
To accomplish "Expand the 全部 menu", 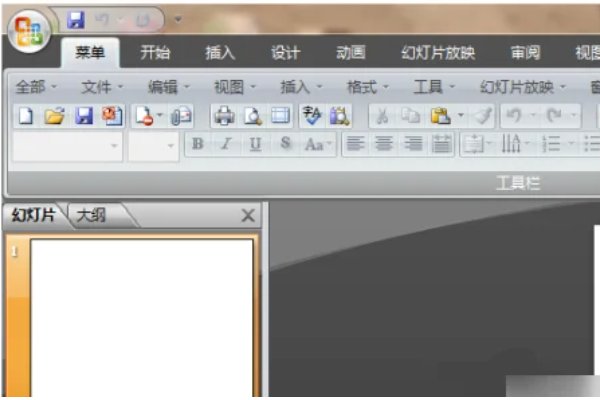I will (36, 87).
